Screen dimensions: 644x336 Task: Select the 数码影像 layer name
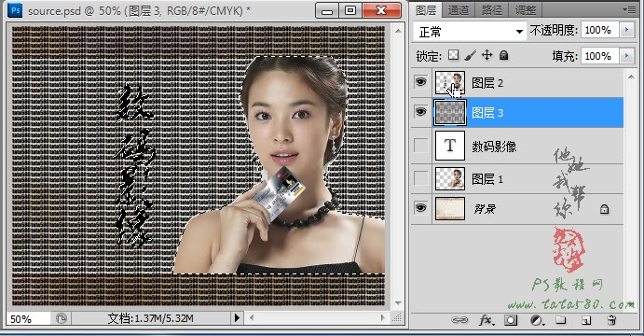494,146
